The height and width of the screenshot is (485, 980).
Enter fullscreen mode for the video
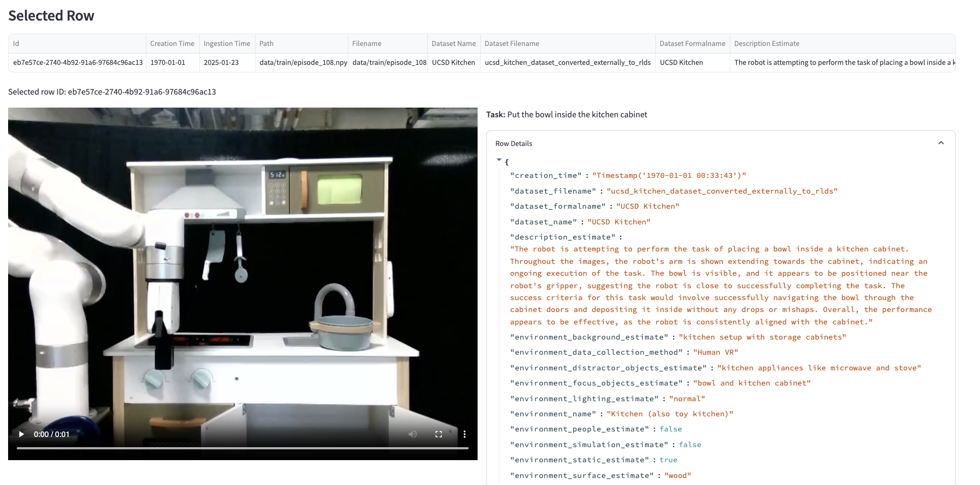[x=439, y=434]
